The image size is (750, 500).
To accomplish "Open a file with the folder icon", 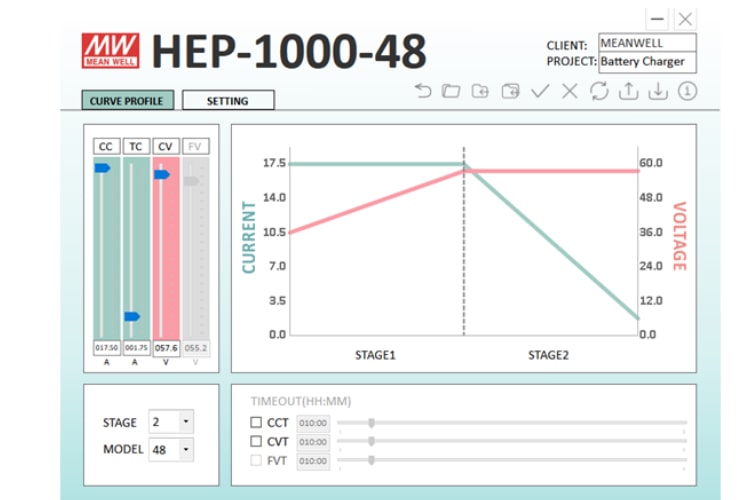I will [x=451, y=90].
